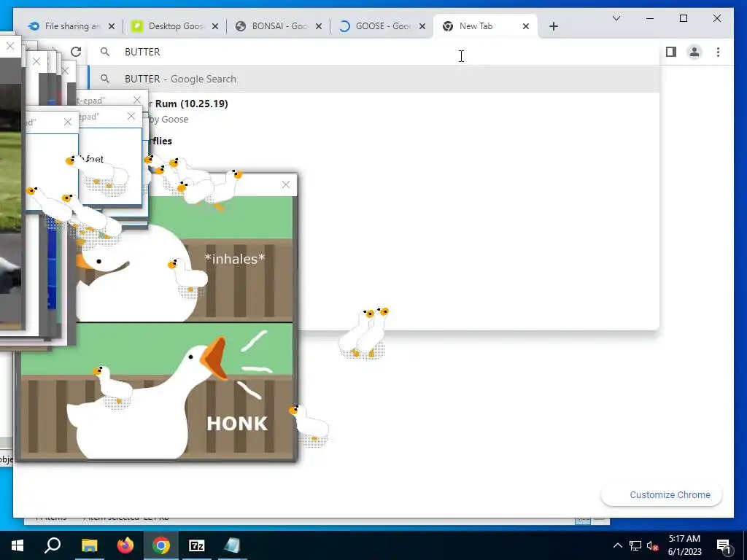Click Customize Chrome button

point(662,495)
